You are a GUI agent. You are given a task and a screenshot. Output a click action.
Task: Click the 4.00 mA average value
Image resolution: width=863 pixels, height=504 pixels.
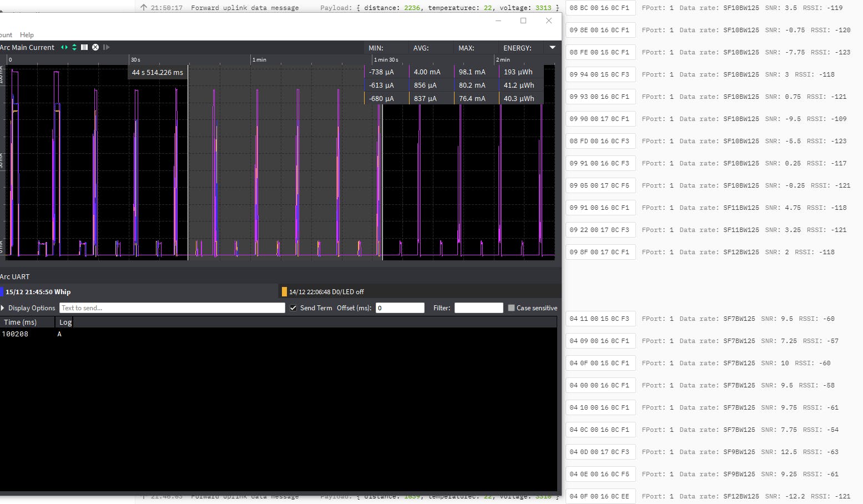pos(427,72)
